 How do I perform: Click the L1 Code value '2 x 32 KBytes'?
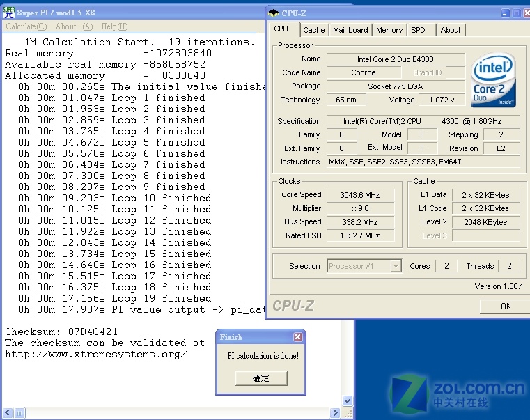tap(485, 208)
